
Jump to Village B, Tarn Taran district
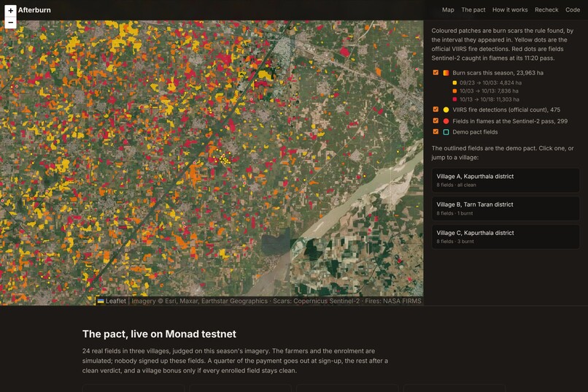click(x=506, y=209)
